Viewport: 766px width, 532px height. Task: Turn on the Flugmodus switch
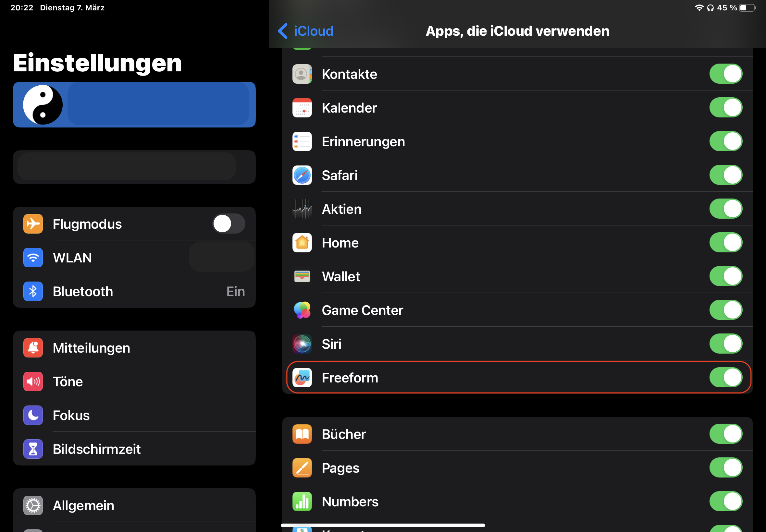pos(229,224)
